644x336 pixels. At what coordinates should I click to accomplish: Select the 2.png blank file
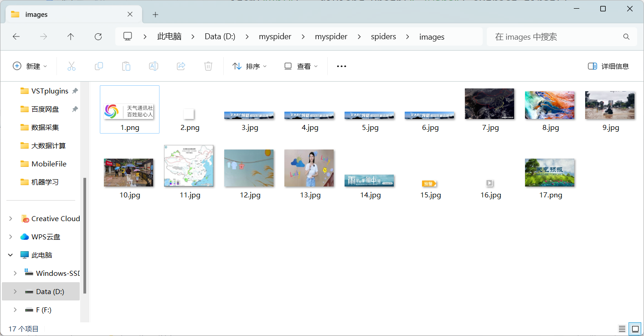pos(189,114)
